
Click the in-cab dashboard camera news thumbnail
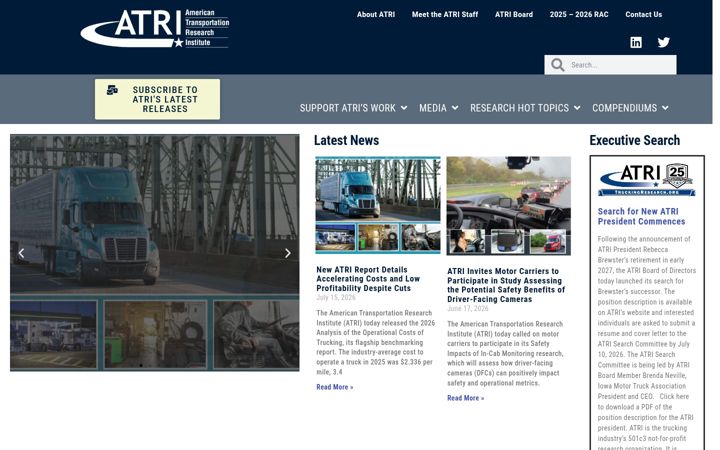[508, 206]
